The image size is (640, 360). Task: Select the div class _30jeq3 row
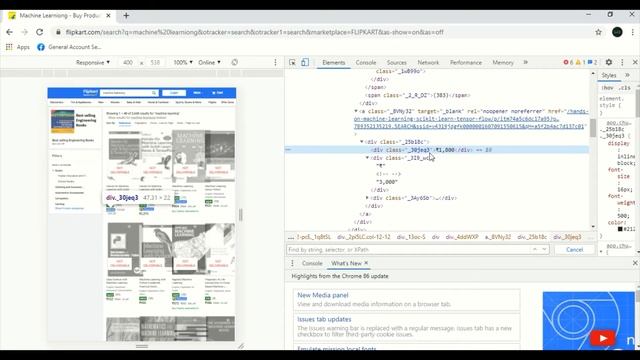pos(437,150)
